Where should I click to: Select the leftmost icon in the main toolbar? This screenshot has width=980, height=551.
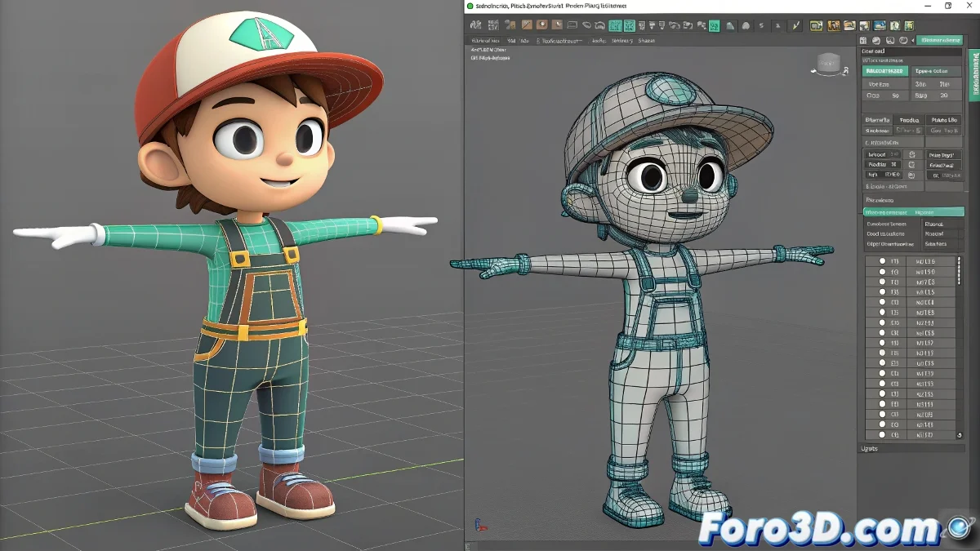477,24
